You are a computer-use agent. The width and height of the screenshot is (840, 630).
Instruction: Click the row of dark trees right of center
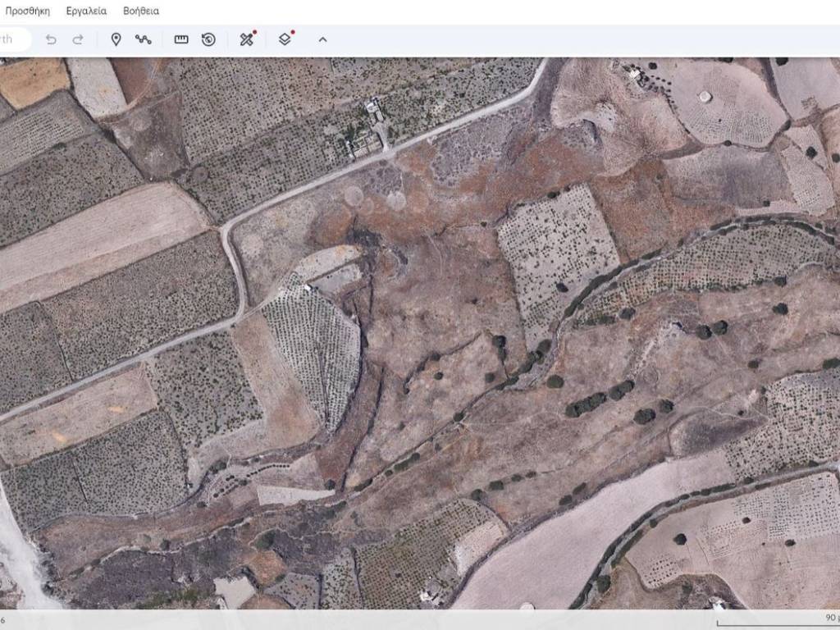(x=599, y=399)
